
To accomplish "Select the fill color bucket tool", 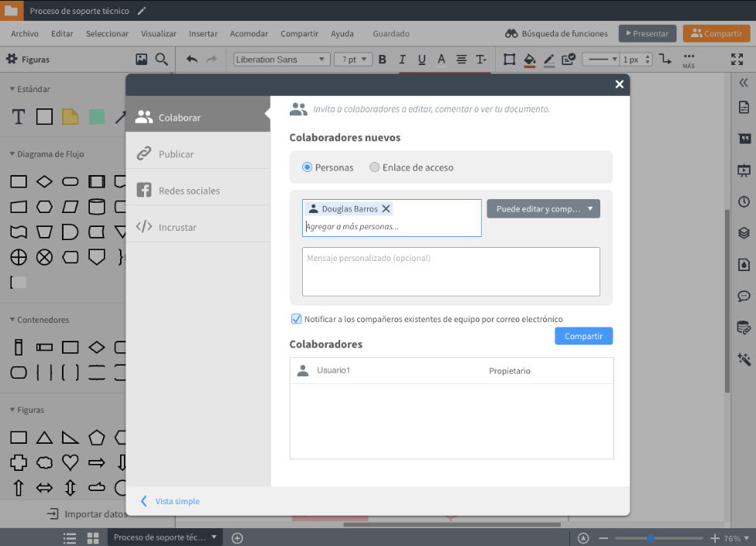I will coord(531,59).
